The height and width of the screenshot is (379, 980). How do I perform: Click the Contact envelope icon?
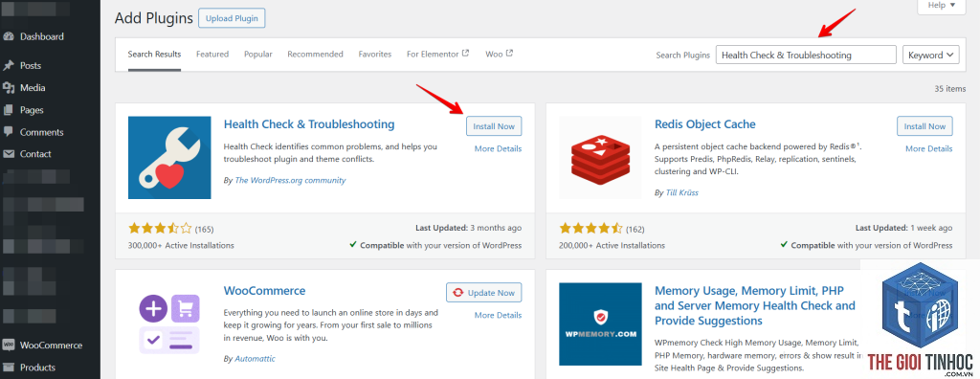[x=8, y=154]
